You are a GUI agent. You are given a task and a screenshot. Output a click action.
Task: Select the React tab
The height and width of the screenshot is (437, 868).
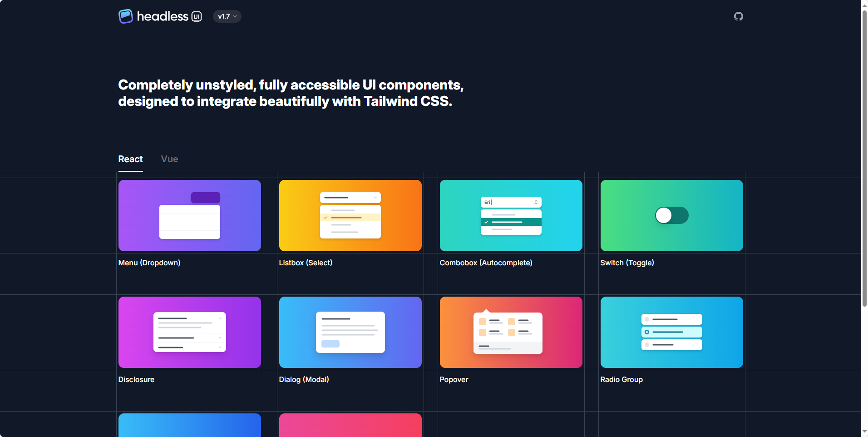130,159
